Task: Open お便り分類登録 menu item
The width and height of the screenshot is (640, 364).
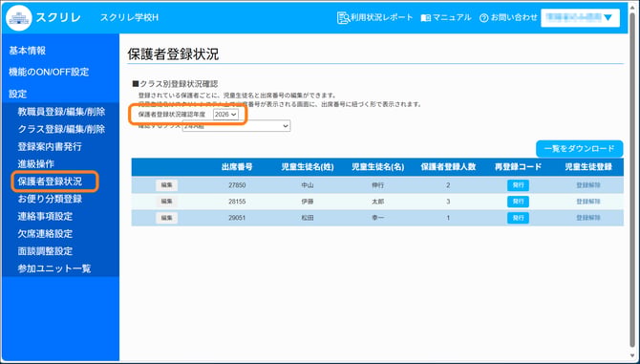Action: (x=50, y=199)
